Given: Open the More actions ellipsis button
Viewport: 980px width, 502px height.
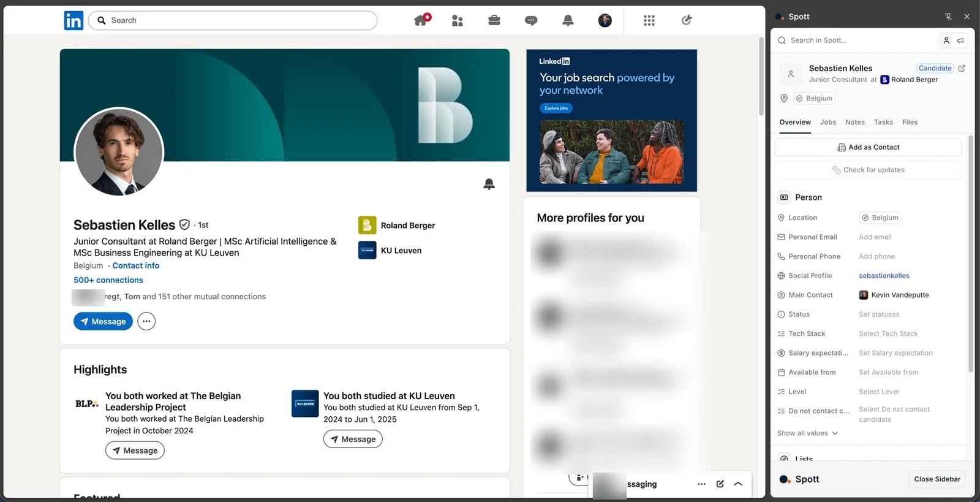Looking at the screenshot, I should pos(146,321).
